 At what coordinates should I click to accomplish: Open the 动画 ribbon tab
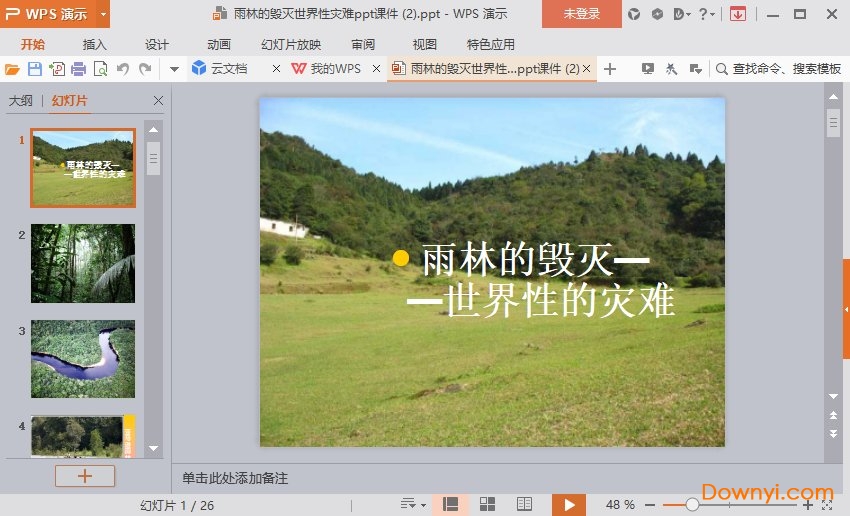click(219, 44)
